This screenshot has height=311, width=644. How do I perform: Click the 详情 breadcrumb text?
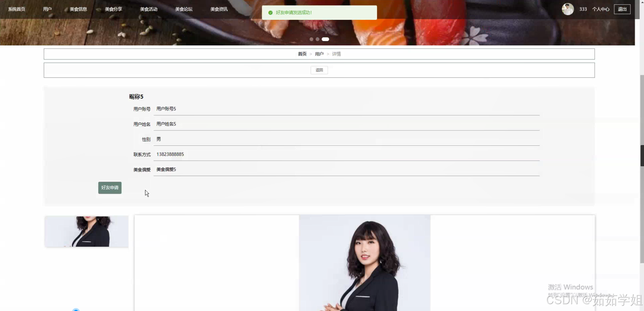pyautogui.click(x=336, y=54)
